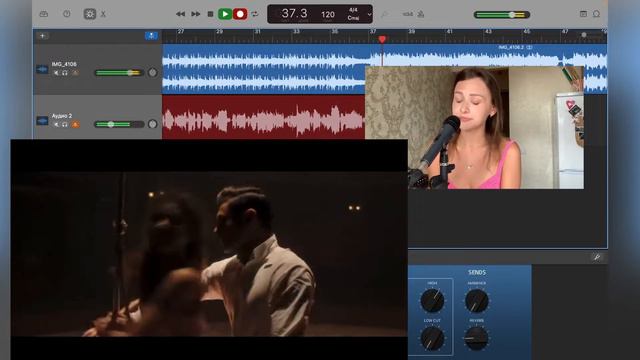Click the movie video overlay of the couple
This screenshot has width=640, height=360.
pyautogui.click(x=209, y=249)
